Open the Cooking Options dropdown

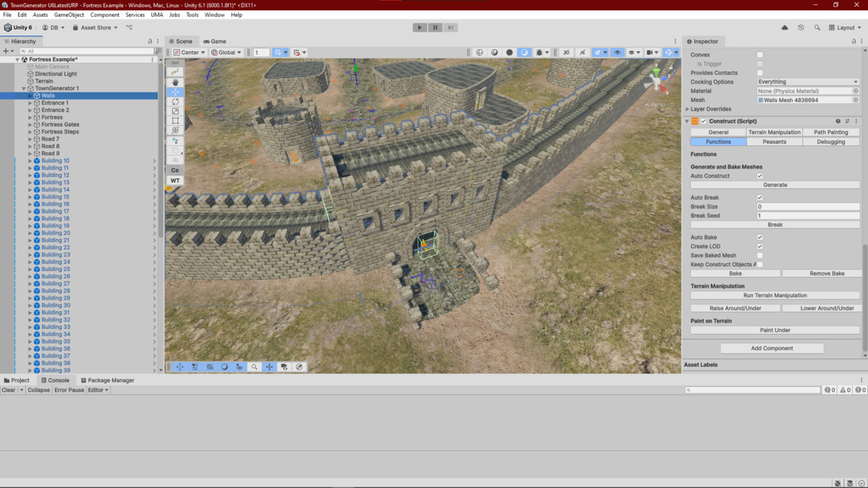808,82
